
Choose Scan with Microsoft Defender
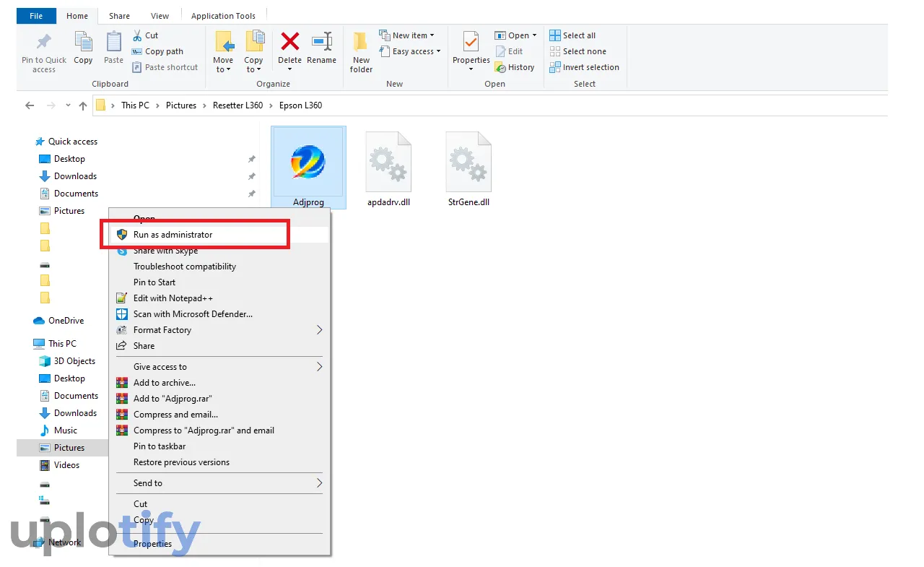point(220,314)
